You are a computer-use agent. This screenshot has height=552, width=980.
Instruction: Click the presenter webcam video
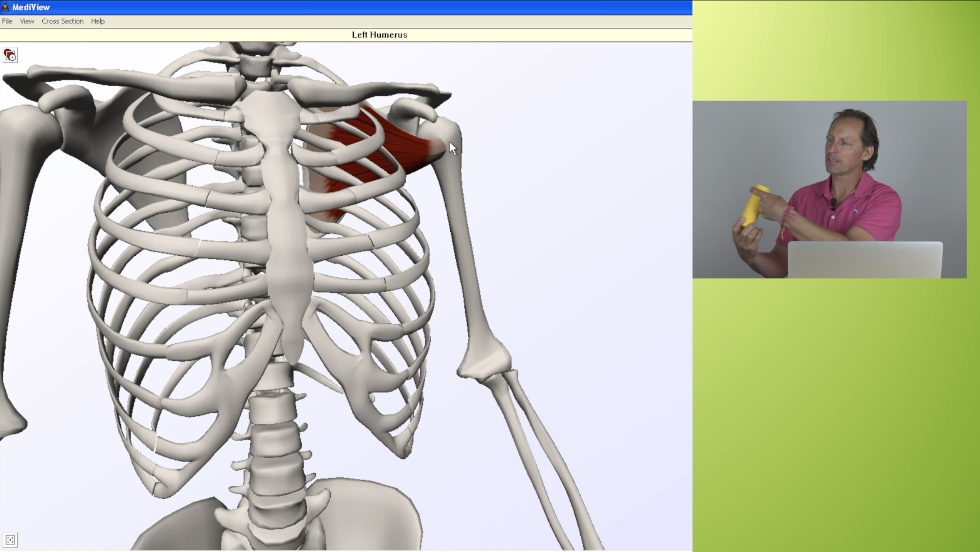click(829, 190)
